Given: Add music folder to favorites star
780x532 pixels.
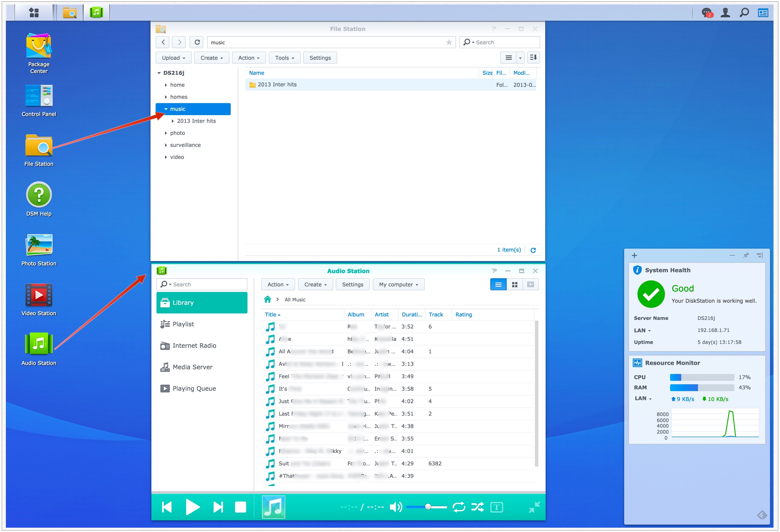Looking at the screenshot, I should tap(449, 42).
